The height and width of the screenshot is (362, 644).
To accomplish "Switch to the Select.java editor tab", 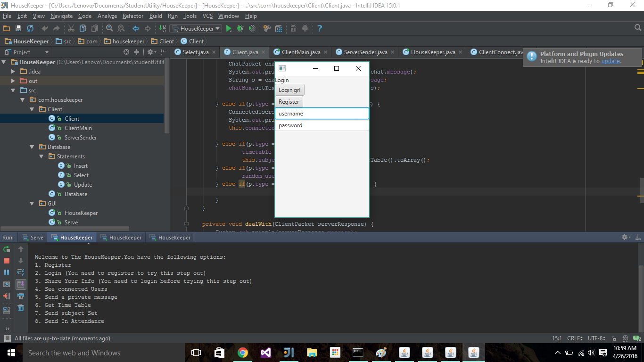I will (x=196, y=52).
